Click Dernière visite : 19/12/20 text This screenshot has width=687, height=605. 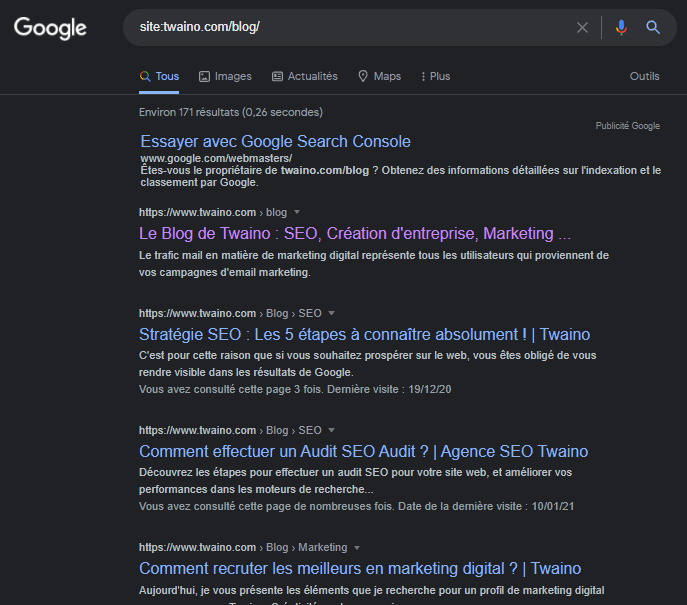coord(389,389)
